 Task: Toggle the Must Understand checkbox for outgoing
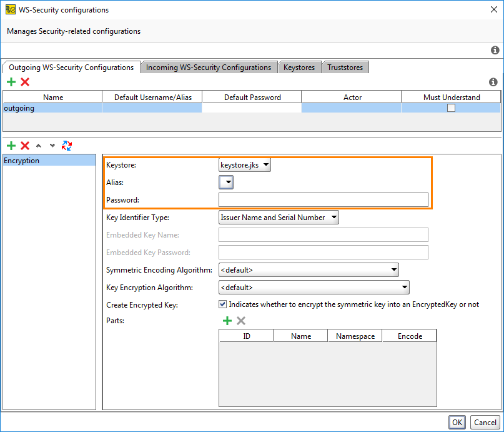coord(451,108)
